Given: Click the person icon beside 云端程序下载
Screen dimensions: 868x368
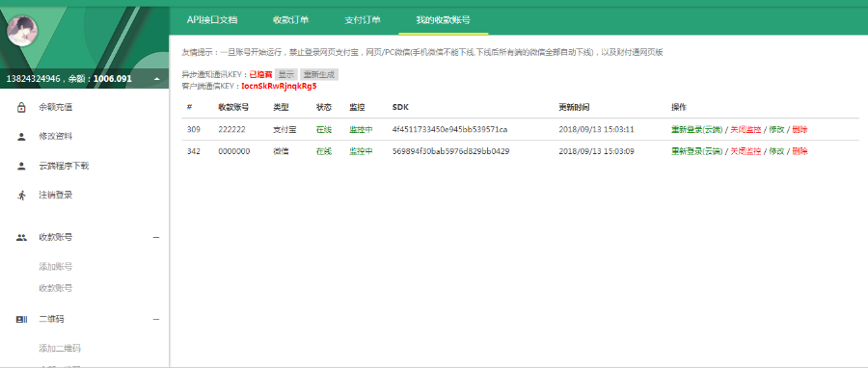Looking at the screenshot, I should (21, 166).
